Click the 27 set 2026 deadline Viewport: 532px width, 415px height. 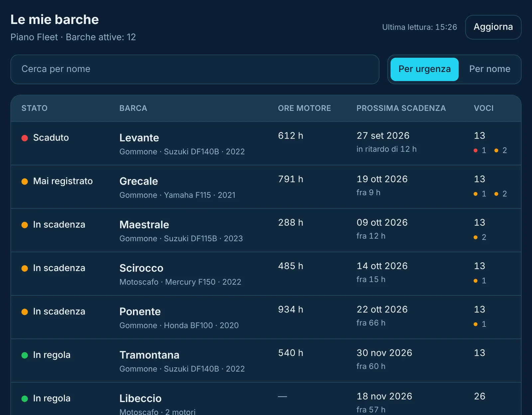(x=383, y=136)
